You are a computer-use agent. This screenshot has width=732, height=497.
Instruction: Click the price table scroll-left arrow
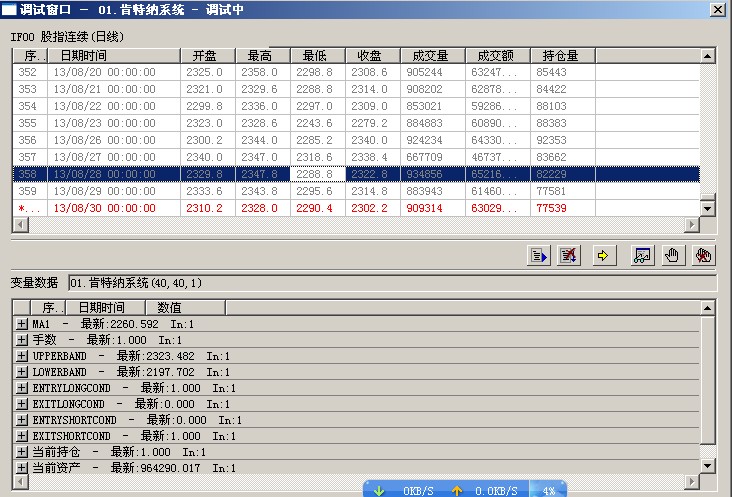21,224
